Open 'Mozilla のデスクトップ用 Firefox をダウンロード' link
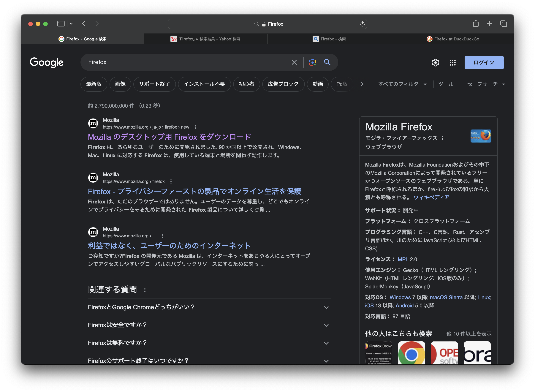The width and height of the screenshot is (535, 392). (169, 137)
